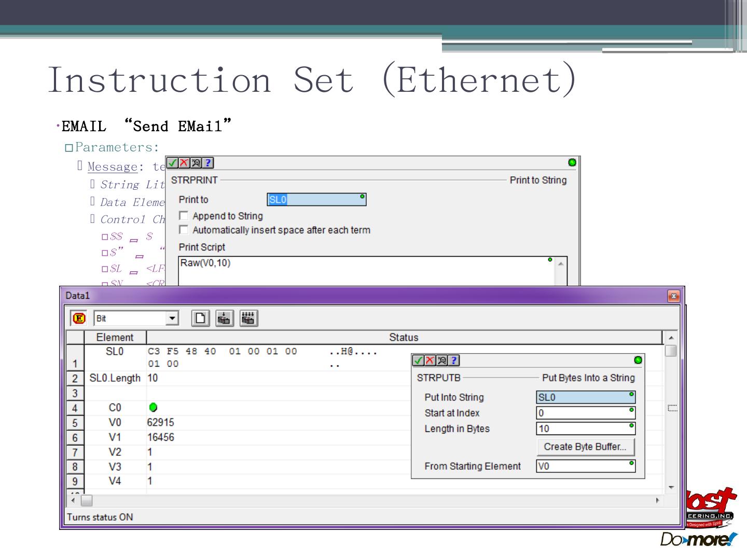This screenshot has width=747, height=560.
Task: Select row header 3 in Data1
Action: (x=75, y=394)
